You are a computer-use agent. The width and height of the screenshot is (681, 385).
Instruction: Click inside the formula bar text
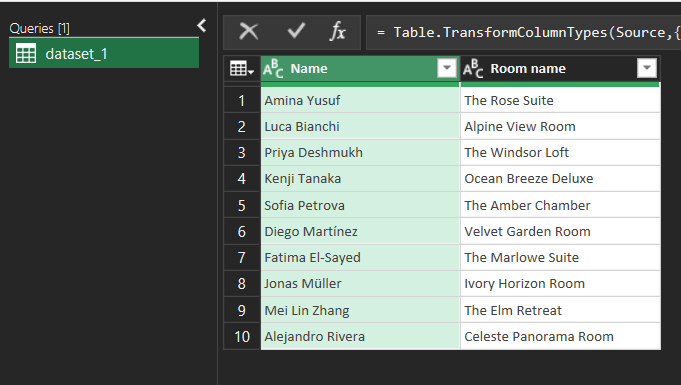coord(524,33)
